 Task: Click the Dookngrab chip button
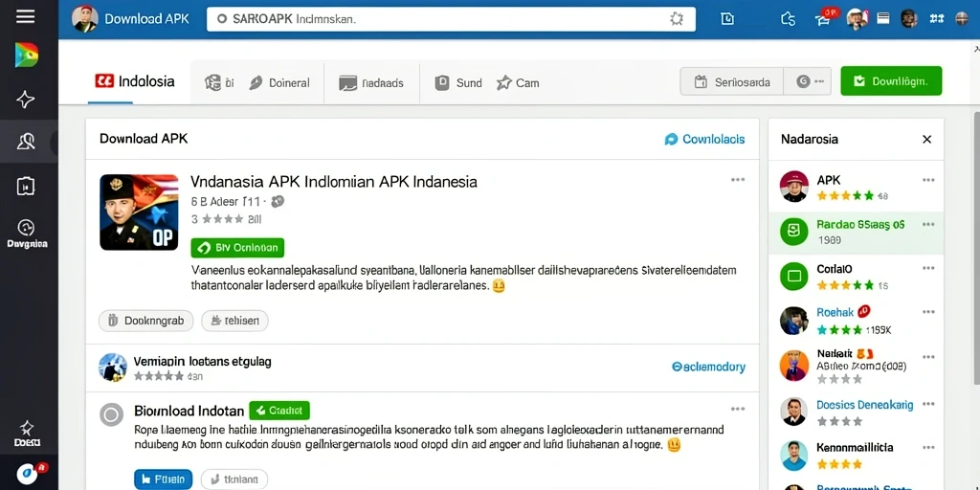tap(145, 321)
